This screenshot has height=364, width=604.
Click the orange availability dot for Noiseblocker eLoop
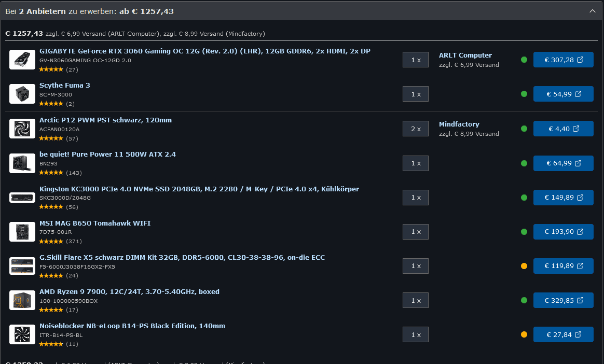[x=524, y=334]
